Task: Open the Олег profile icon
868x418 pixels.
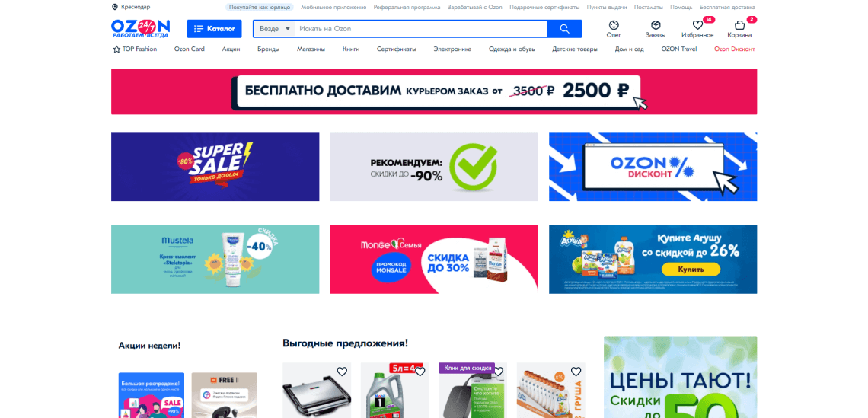Action: [x=614, y=25]
